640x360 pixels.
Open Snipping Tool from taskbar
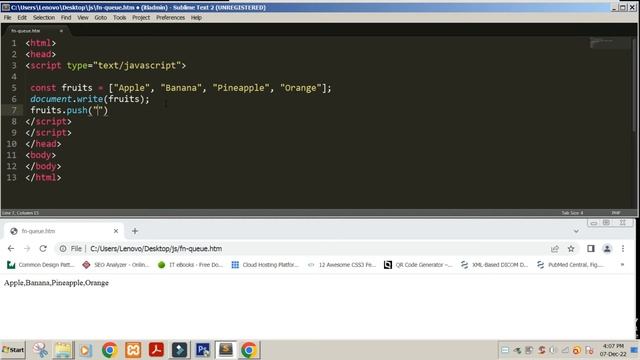pyautogui.click(x=40, y=350)
